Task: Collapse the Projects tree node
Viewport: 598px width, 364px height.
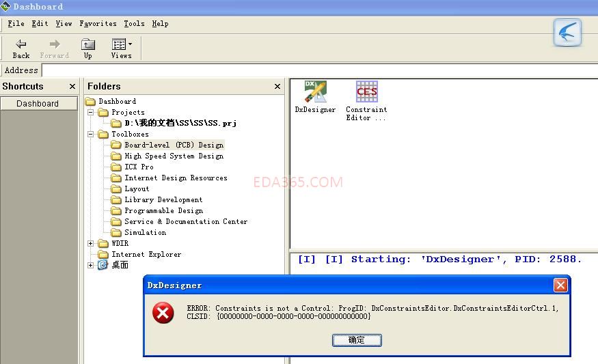Action: tap(90, 113)
